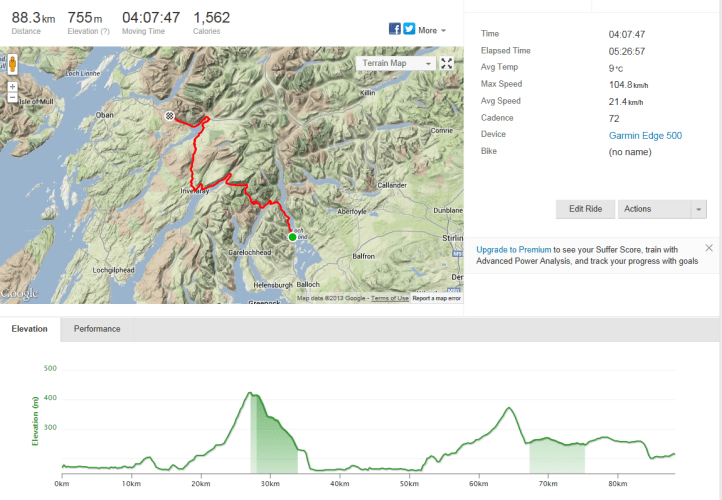Select the Elevation tab
Viewport: 722px width, 500px height.
30,329
